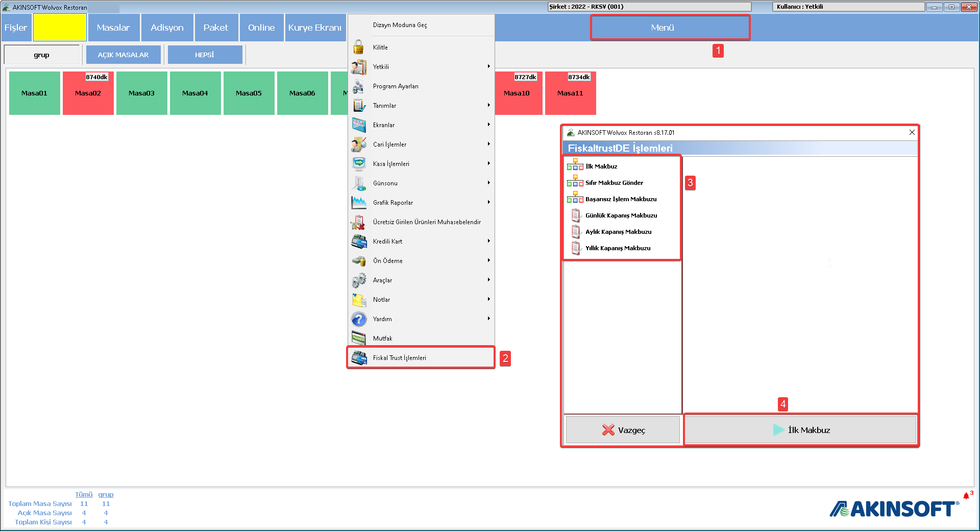Click the AÇIK MASALAR filter button
This screenshot has height=531, width=980.
point(123,55)
